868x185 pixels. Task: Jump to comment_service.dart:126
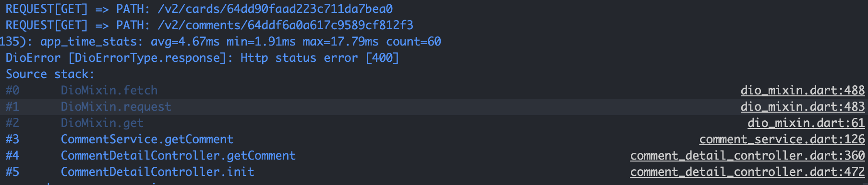point(782,139)
